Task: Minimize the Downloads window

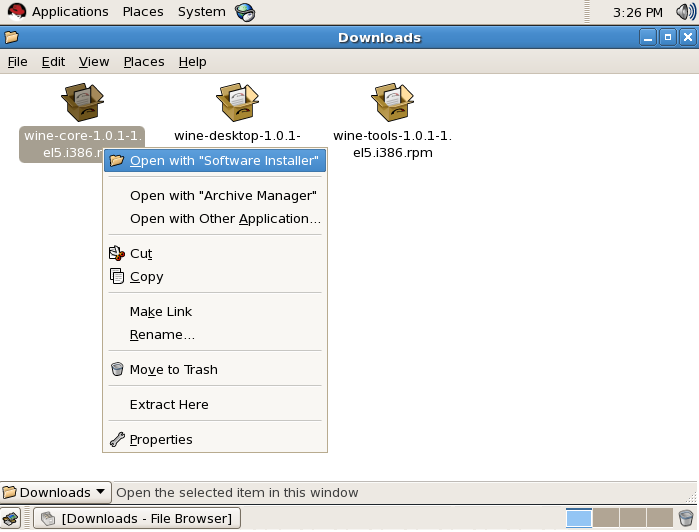Action: click(x=648, y=37)
